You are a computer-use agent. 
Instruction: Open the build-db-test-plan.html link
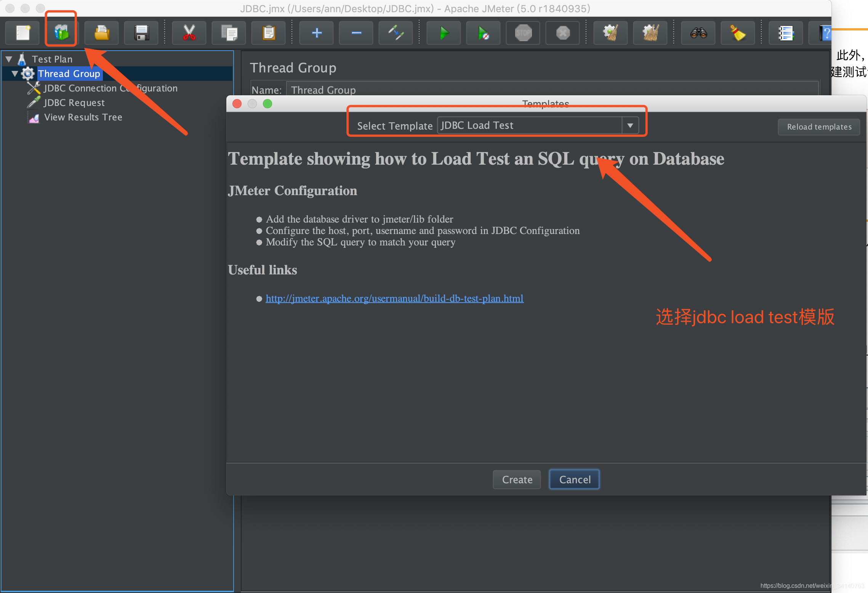(x=394, y=298)
